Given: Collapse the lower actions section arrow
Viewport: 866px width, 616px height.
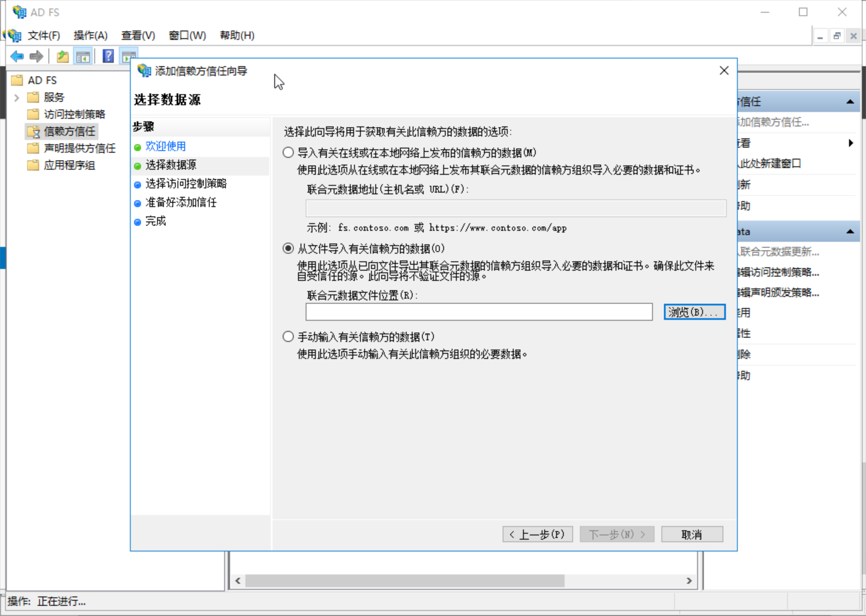Looking at the screenshot, I should click(850, 231).
